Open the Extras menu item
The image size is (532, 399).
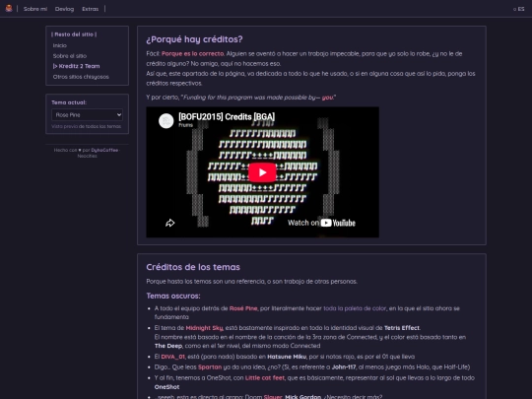click(91, 9)
